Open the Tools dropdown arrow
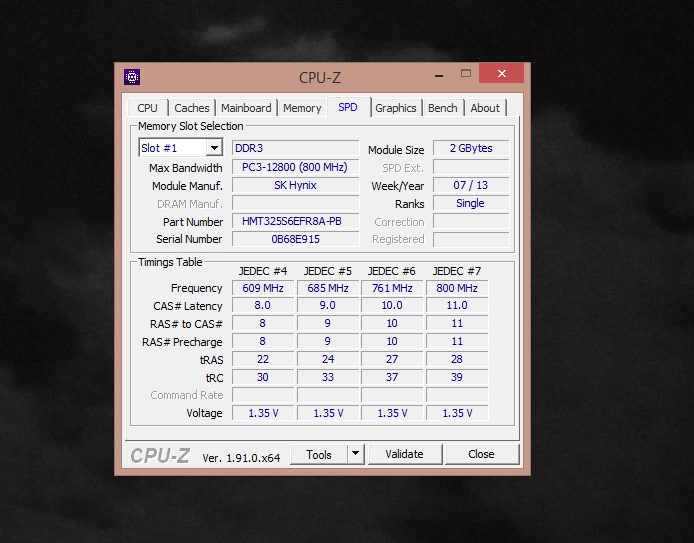Screen dimensions: 694x543 [355, 454]
